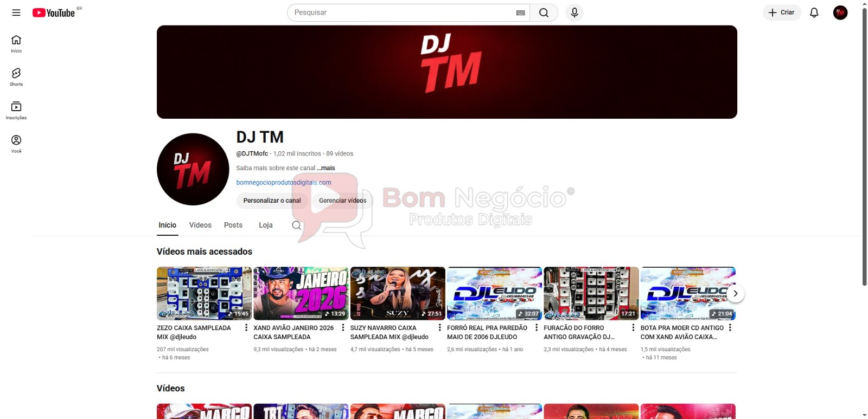Click the DJ TM channel banner
Viewport: 868px width, 419px height.
pyautogui.click(x=447, y=72)
